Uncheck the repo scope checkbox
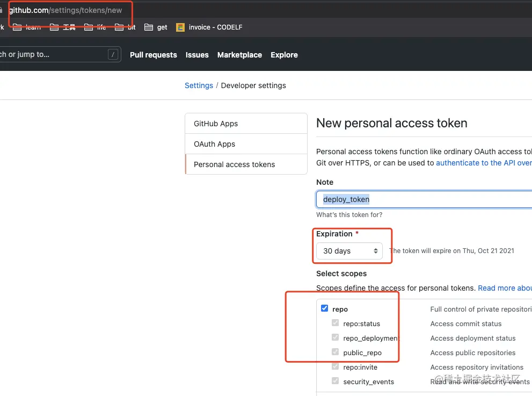This screenshot has width=532, height=396. (x=324, y=308)
